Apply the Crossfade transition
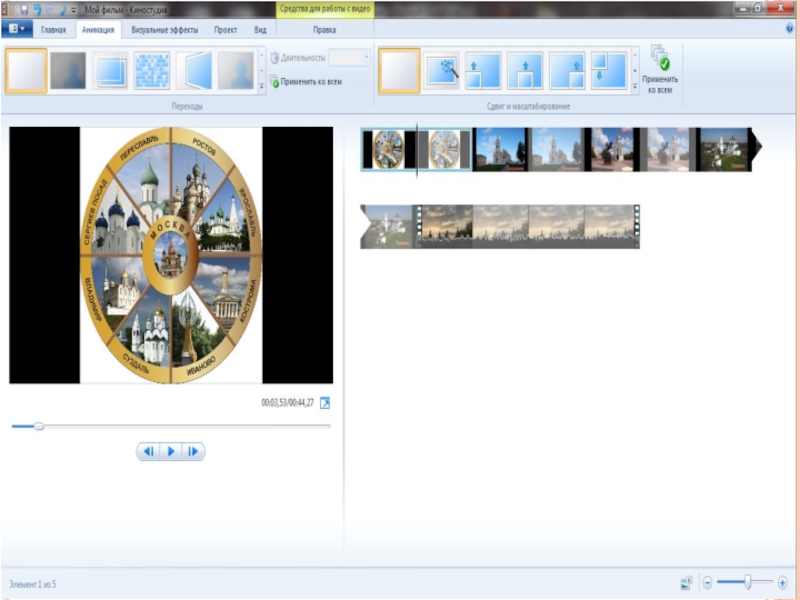This screenshot has width=800, height=600. tap(68, 70)
